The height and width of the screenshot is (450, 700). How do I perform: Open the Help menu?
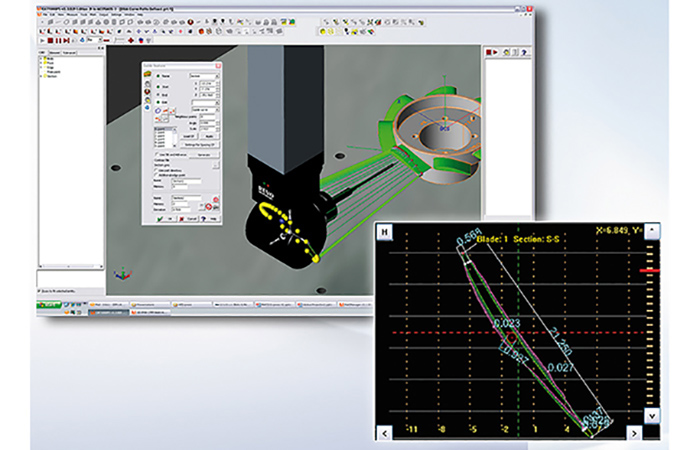[140, 15]
